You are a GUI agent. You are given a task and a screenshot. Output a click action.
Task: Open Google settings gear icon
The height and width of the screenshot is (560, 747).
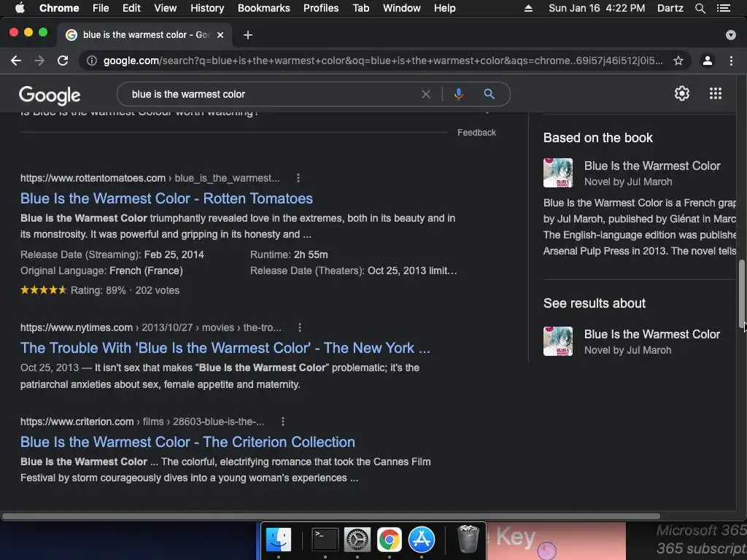click(682, 93)
